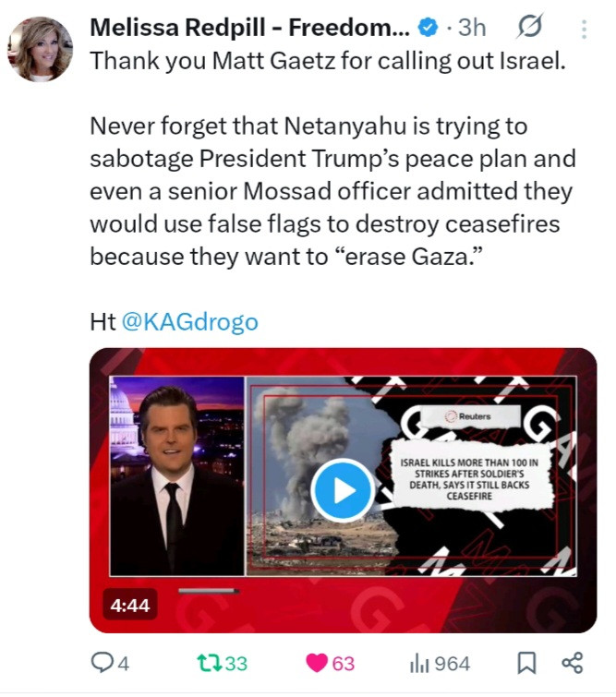Screen dimensions: 616x697
Task: Click the 63 likes count
Action: click(x=344, y=664)
